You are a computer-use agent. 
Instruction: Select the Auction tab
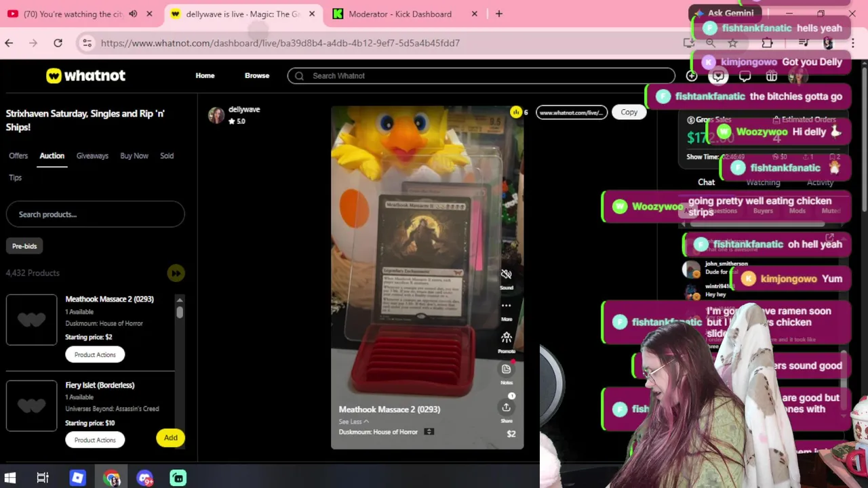(x=52, y=156)
